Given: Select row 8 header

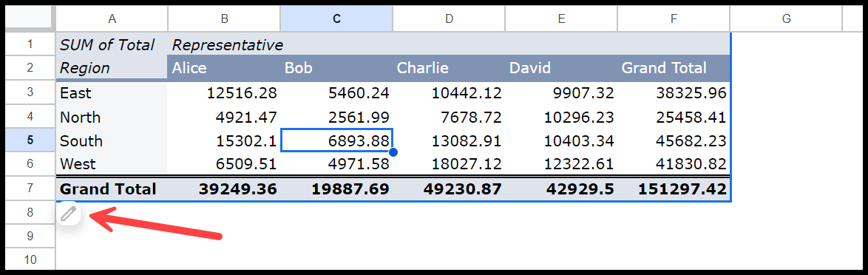Looking at the screenshot, I should pos(30,212).
